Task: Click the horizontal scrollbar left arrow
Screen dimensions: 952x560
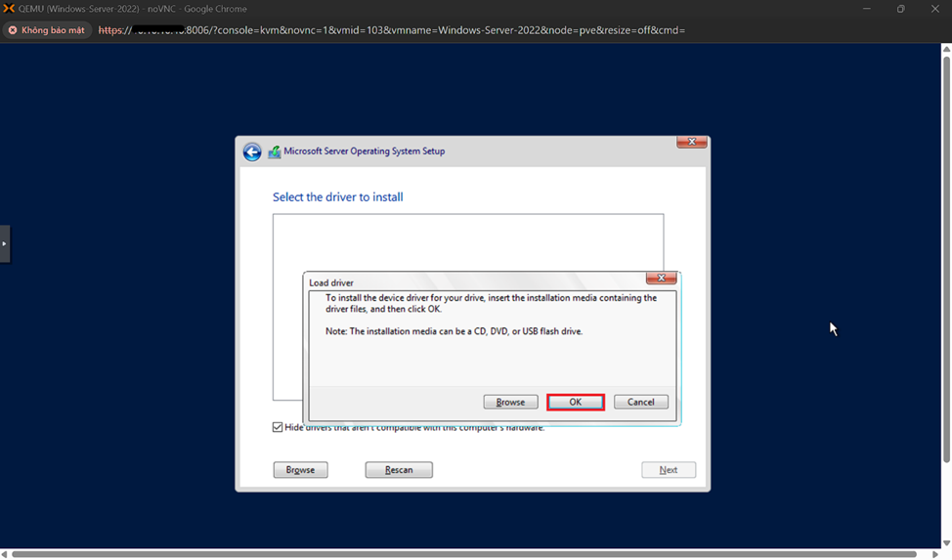Action: [5, 554]
